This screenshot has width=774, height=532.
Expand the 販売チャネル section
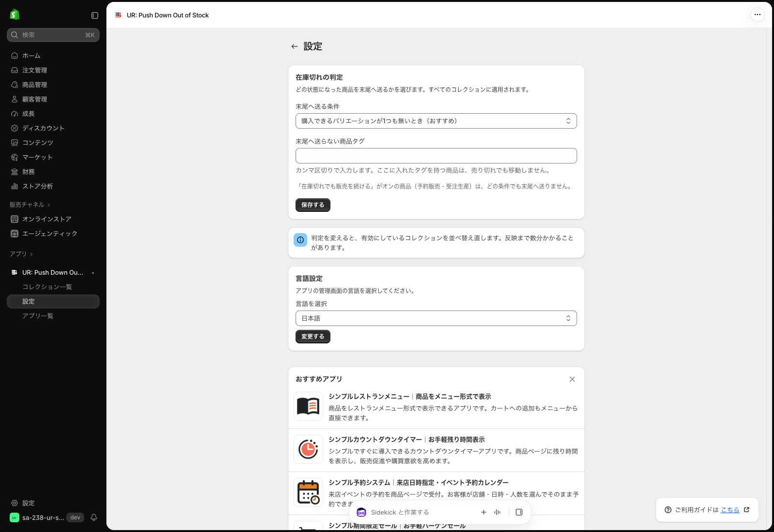click(x=30, y=205)
